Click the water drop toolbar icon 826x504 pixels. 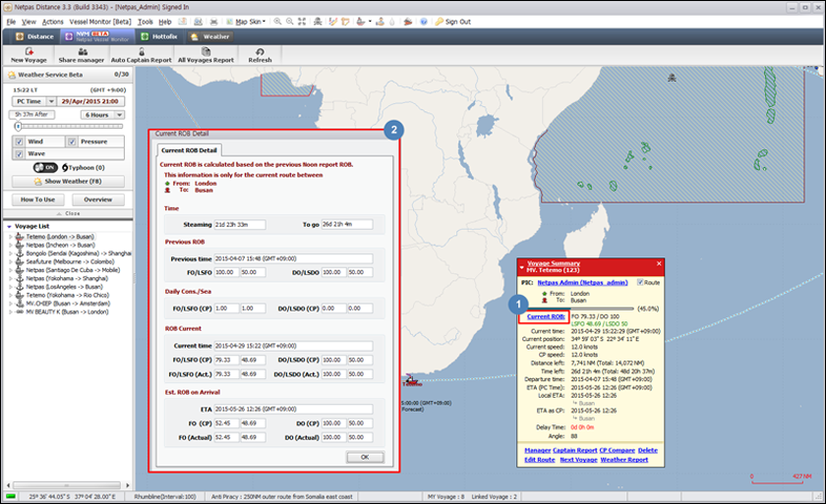[392, 22]
